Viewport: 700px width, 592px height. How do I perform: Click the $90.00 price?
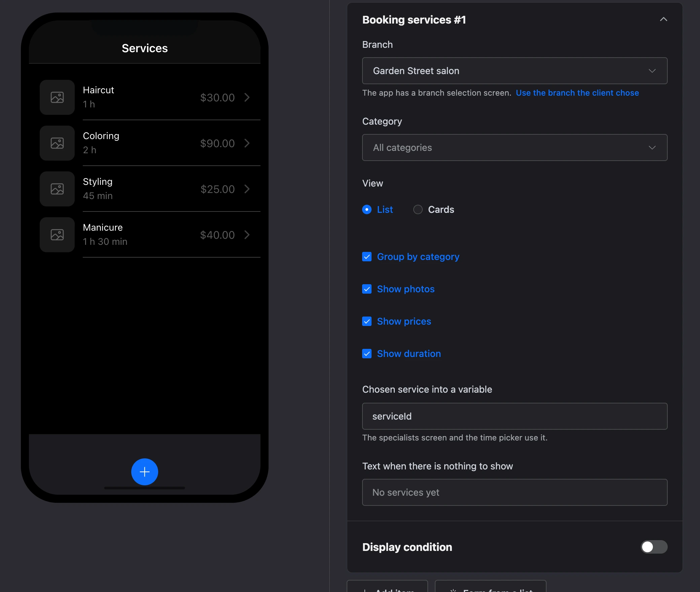(x=217, y=143)
